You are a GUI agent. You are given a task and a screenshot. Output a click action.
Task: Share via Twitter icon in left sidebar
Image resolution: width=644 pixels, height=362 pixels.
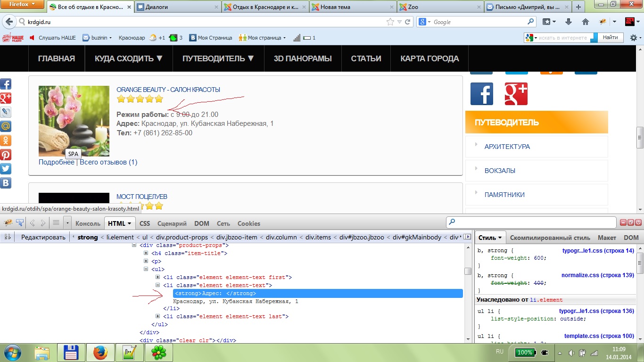[6, 169]
